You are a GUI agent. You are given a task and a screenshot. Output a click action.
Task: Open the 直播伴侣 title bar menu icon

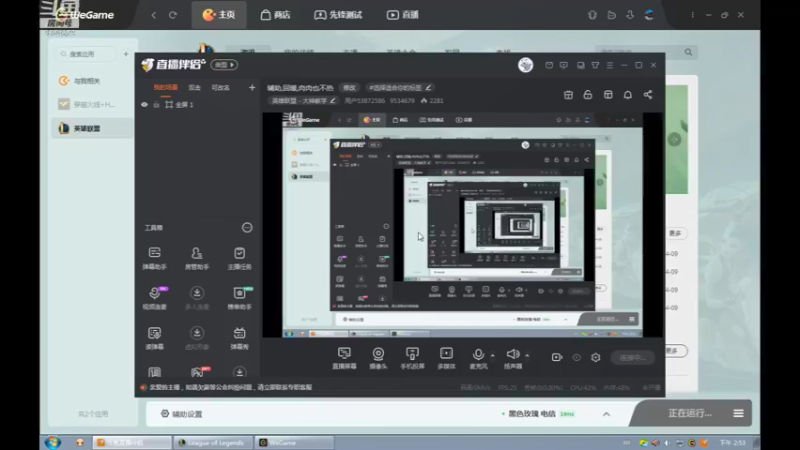(610, 65)
